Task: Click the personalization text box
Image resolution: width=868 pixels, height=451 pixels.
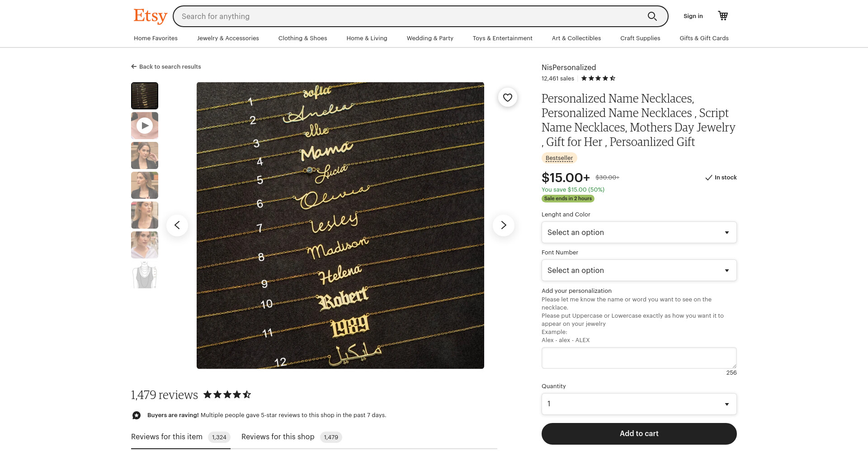Action: coord(639,358)
